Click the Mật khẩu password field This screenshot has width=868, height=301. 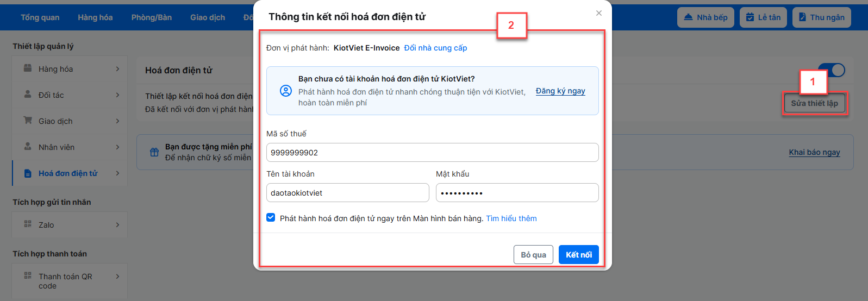(x=517, y=193)
